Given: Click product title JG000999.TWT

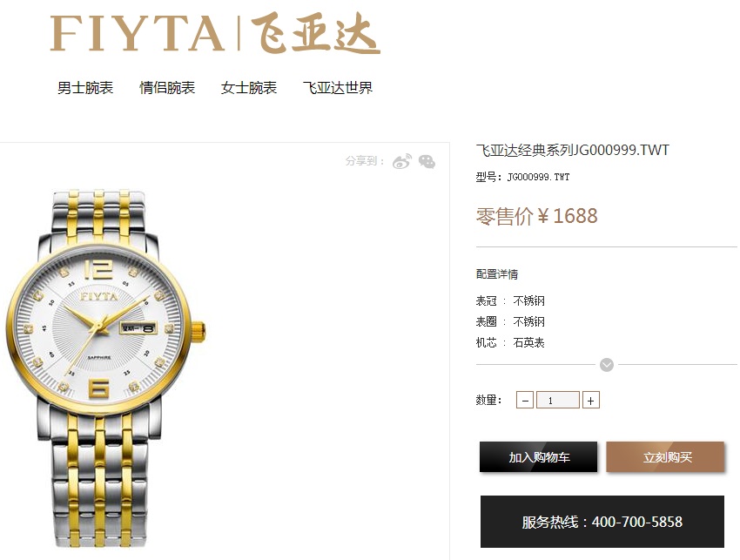Looking at the screenshot, I should click(x=573, y=150).
